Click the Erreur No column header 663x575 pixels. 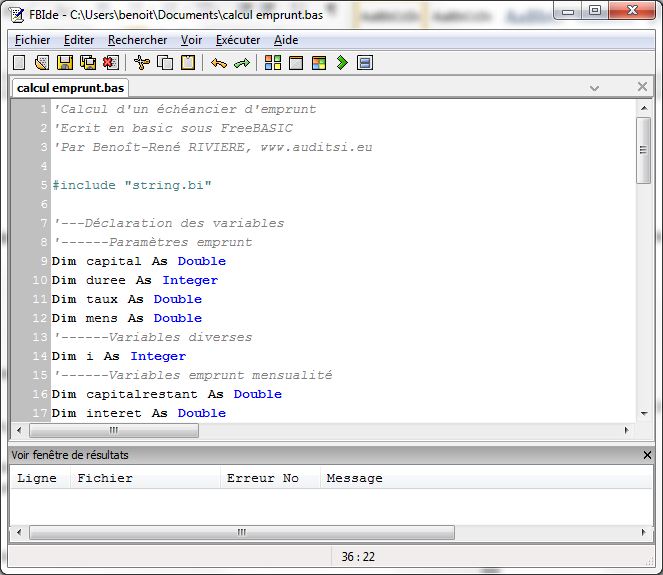(270, 478)
